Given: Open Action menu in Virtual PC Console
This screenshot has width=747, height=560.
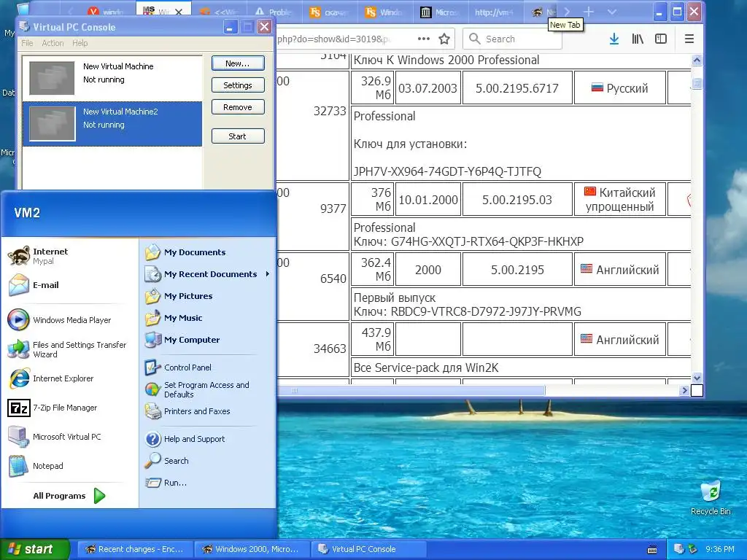Looking at the screenshot, I should tap(53, 43).
